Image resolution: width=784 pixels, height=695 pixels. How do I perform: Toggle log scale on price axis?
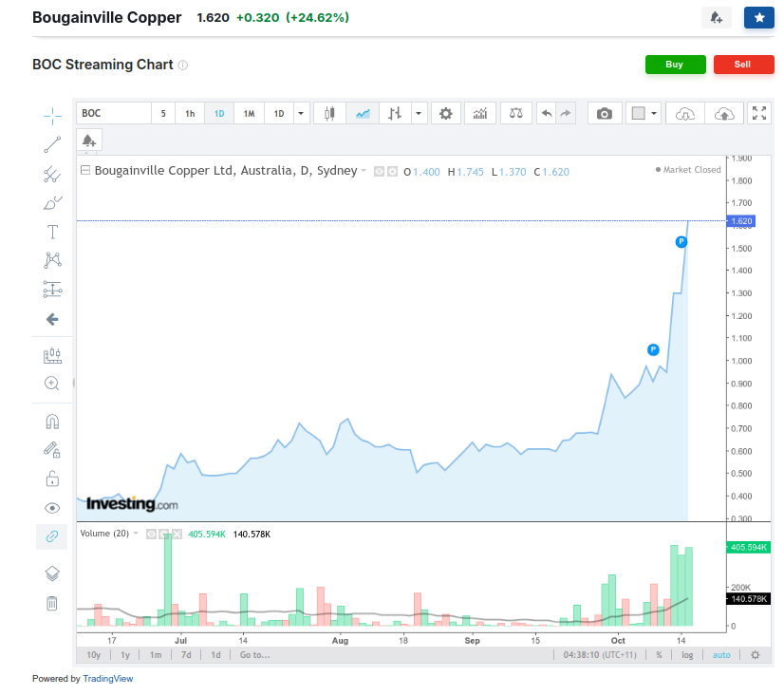(x=687, y=655)
